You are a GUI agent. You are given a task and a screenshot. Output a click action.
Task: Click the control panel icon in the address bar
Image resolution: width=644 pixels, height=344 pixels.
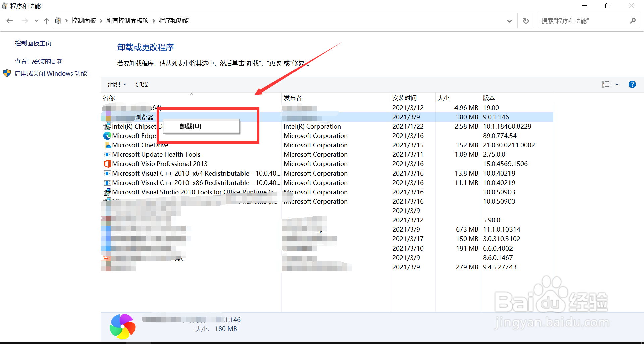pyautogui.click(x=58, y=21)
